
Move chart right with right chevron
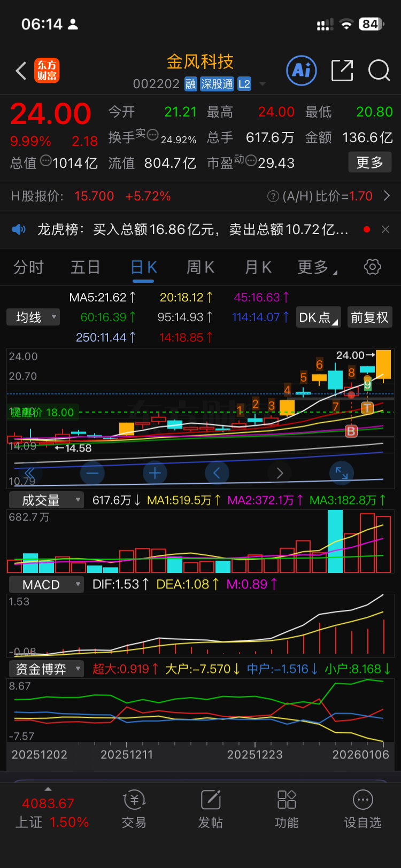coord(280,473)
